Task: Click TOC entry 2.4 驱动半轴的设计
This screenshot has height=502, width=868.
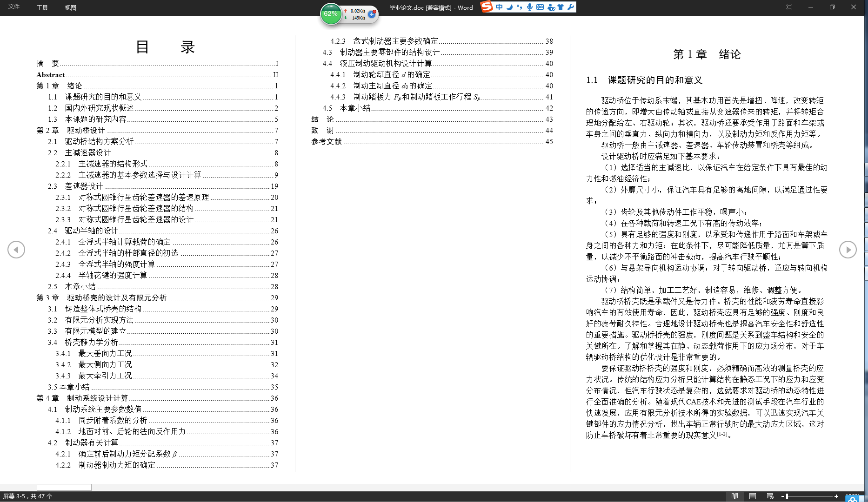Action: [163, 231]
